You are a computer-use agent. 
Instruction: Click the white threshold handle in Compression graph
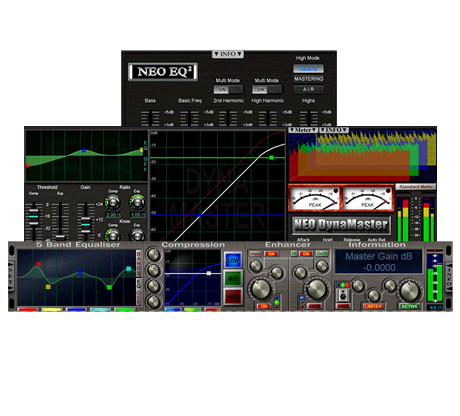click(x=209, y=273)
